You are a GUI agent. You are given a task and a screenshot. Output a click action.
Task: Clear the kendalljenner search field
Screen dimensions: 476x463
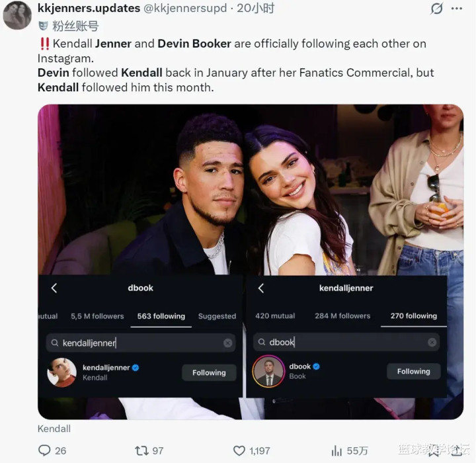pos(227,343)
